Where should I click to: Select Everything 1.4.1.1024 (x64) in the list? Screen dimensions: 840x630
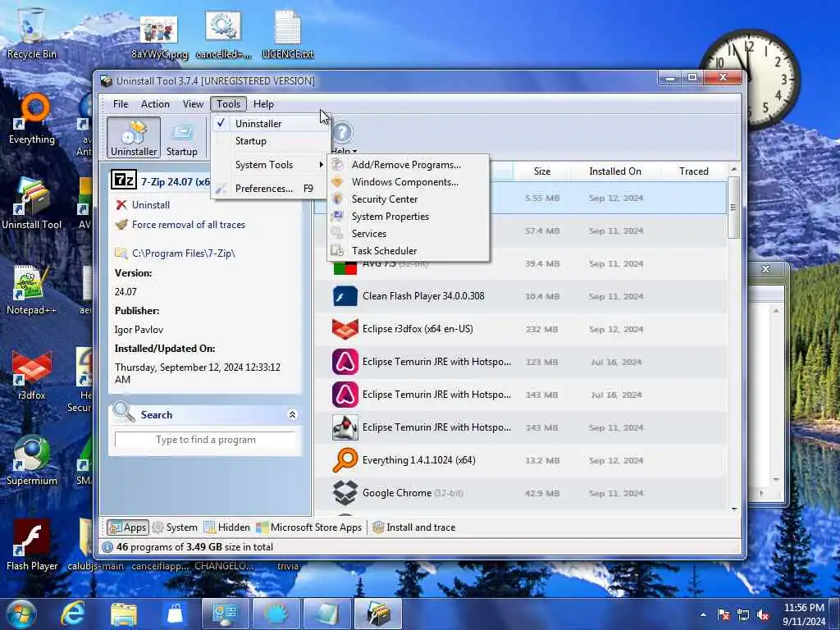pyautogui.click(x=520, y=459)
